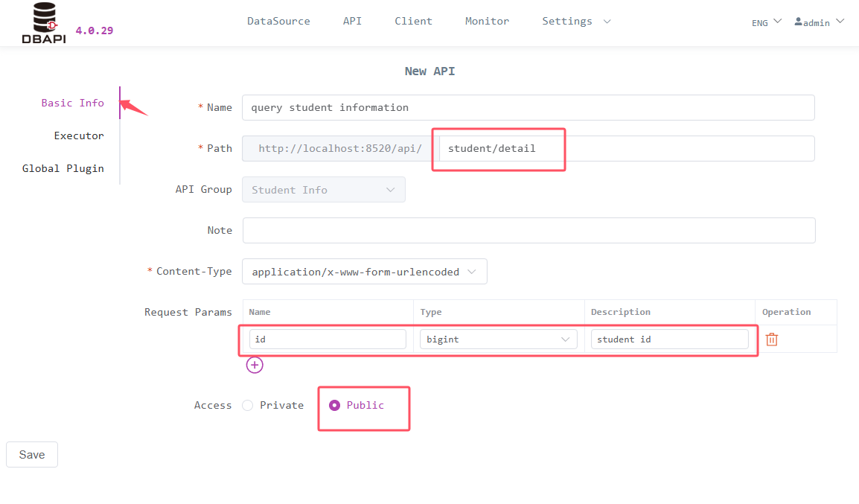The height and width of the screenshot is (504, 859).
Task: Open the Settings menu
Action: 575,22
